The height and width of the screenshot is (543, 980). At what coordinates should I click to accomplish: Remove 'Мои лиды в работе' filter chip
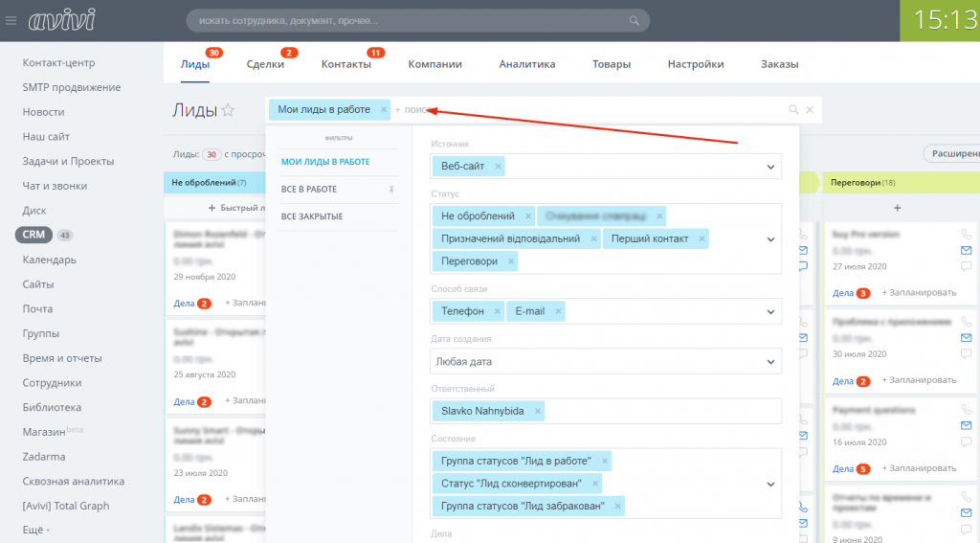pos(384,109)
